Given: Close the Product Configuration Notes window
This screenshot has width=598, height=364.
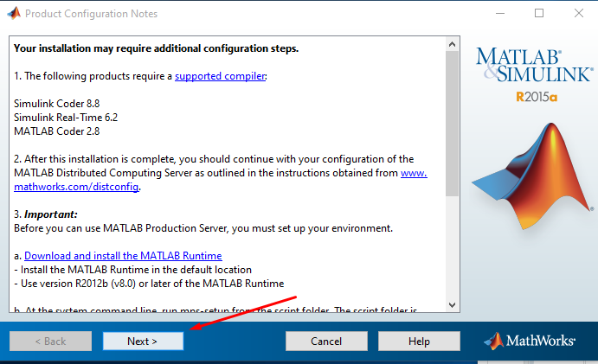Looking at the screenshot, I should pyautogui.click(x=579, y=13).
